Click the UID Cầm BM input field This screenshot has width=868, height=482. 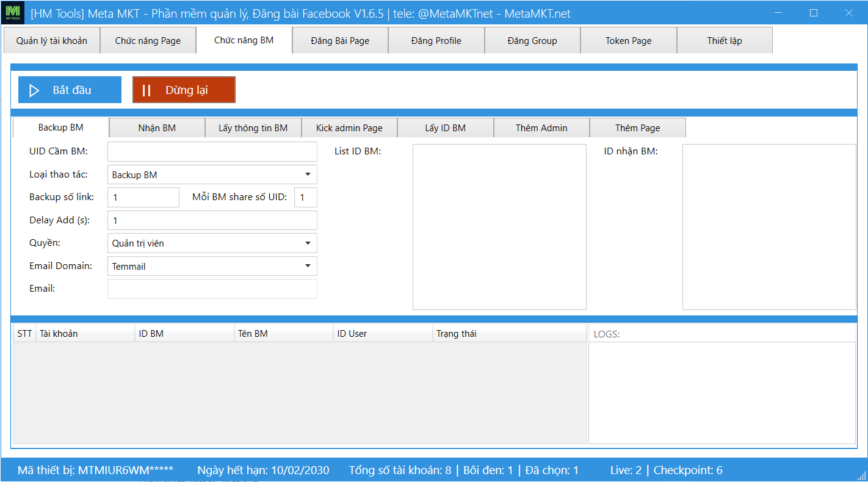coord(212,151)
